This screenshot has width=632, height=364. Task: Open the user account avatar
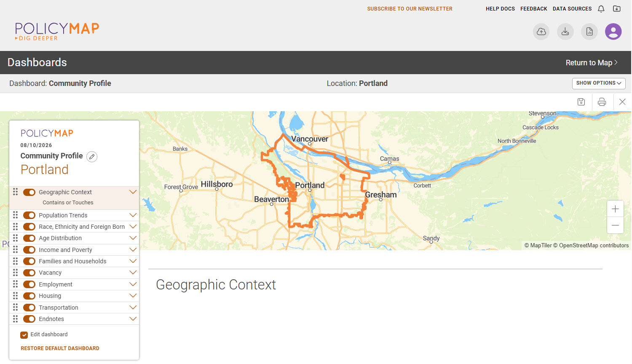[x=613, y=32]
